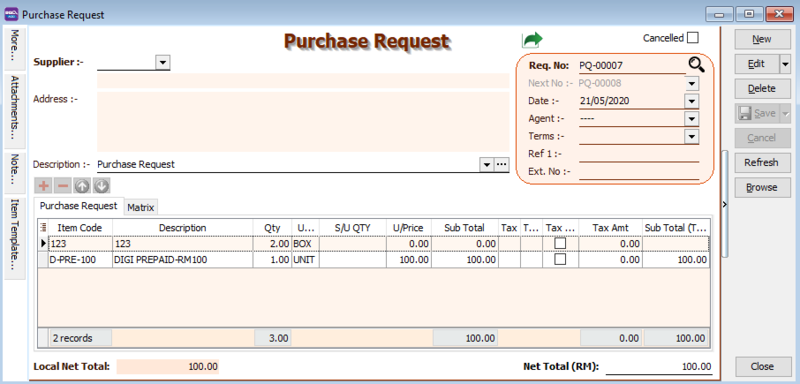Toggle tax inclusive checkbox for D-PRE-100 row

point(560,260)
